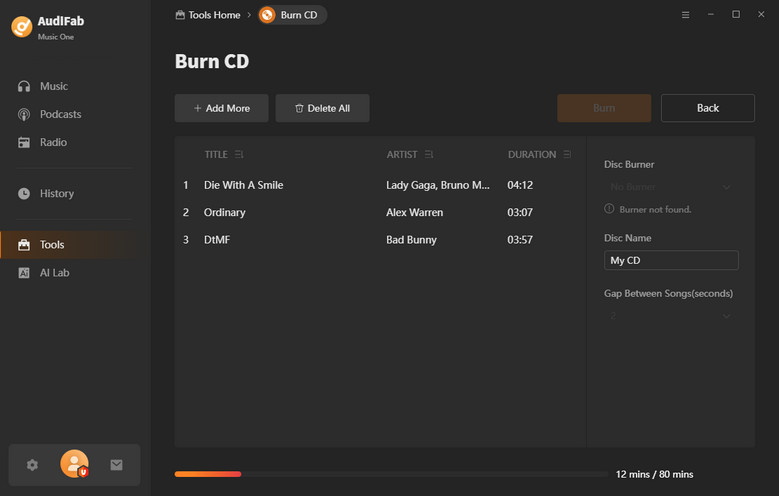The height and width of the screenshot is (496, 779).
Task: Click the Burn CD breadcrumb chip
Action: (292, 15)
